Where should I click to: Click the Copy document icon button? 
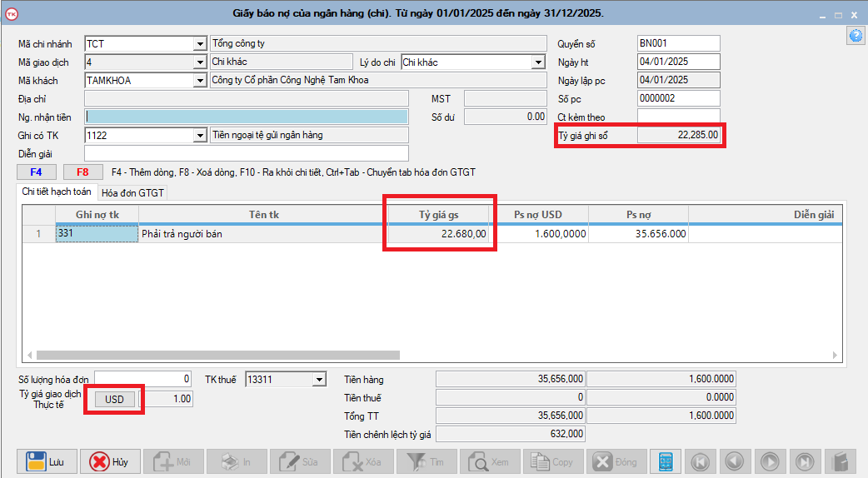coord(553,461)
